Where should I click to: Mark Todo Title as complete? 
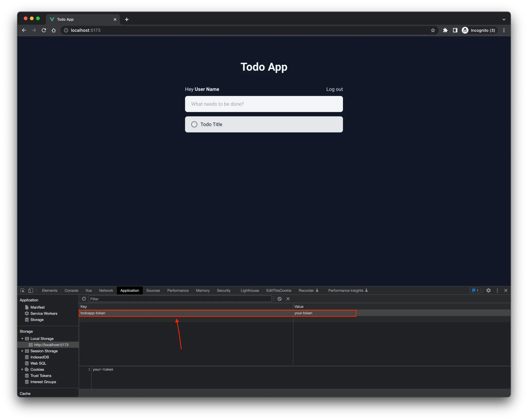point(194,124)
